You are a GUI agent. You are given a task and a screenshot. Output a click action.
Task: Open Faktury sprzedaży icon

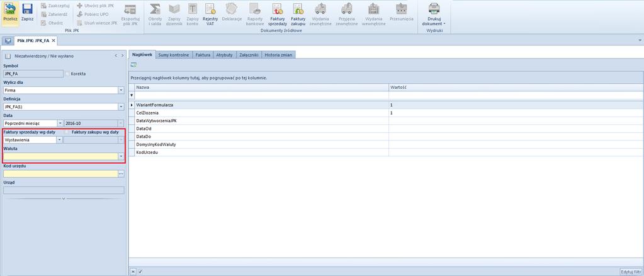pyautogui.click(x=278, y=9)
